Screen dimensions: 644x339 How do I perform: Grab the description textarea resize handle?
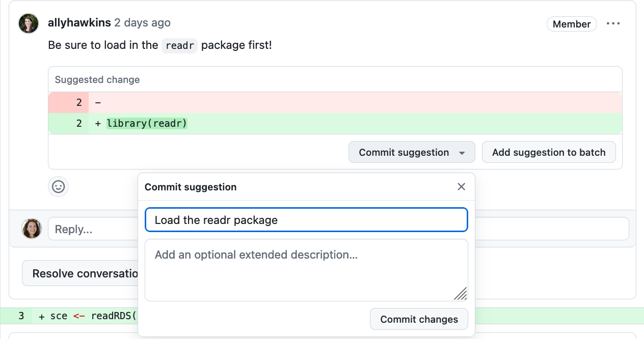[461, 294]
